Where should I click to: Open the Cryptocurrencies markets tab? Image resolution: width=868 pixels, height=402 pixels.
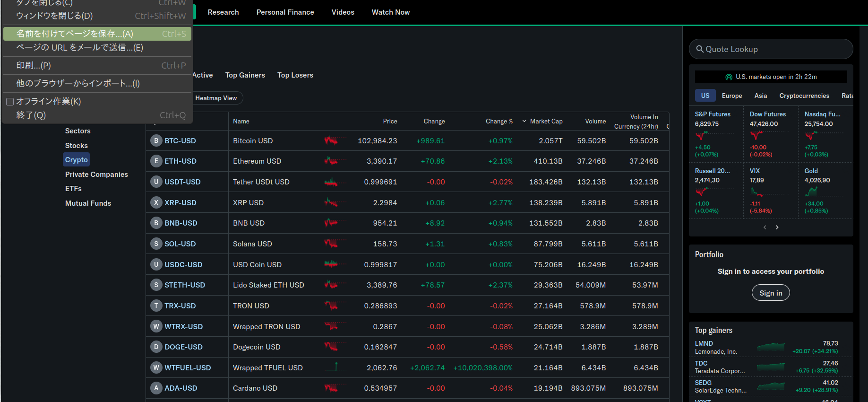pos(804,96)
